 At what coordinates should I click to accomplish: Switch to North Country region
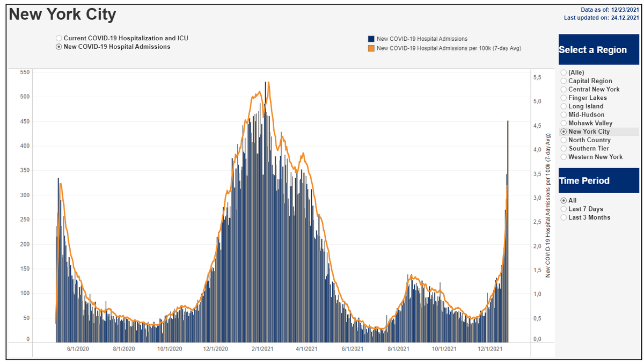point(563,140)
